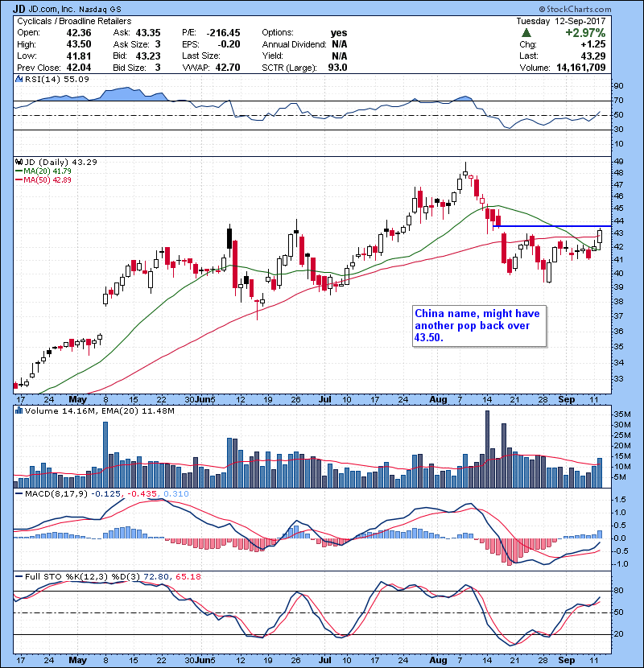Click the High value 43.50 in the quote table
644x668 pixels.
(79, 44)
